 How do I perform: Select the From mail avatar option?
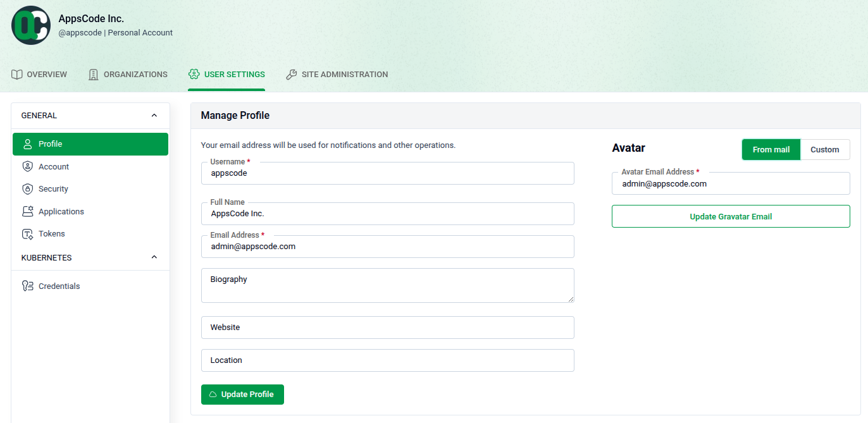771,149
